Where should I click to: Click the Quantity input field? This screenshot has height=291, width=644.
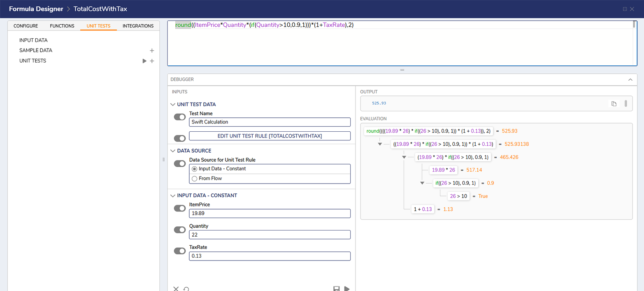click(270, 235)
